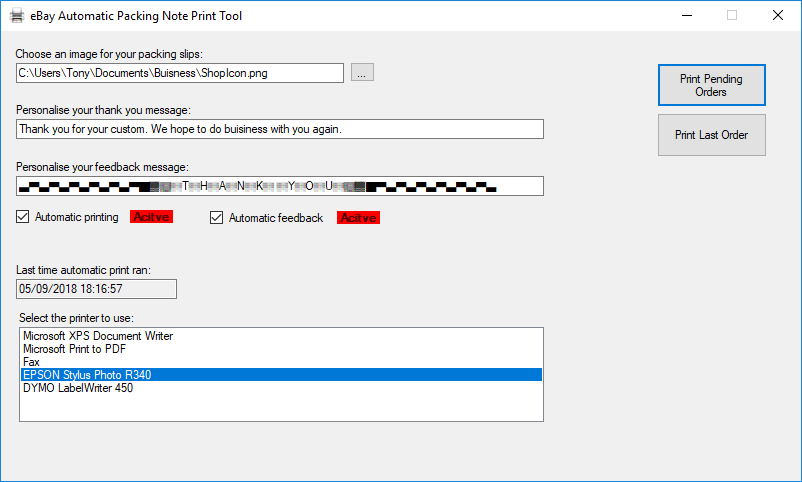Image resolution: width=802 pixels, height=482 pixels.
Task: Click 'Personalise your feedback message:' label
Action: coord(102,167)
